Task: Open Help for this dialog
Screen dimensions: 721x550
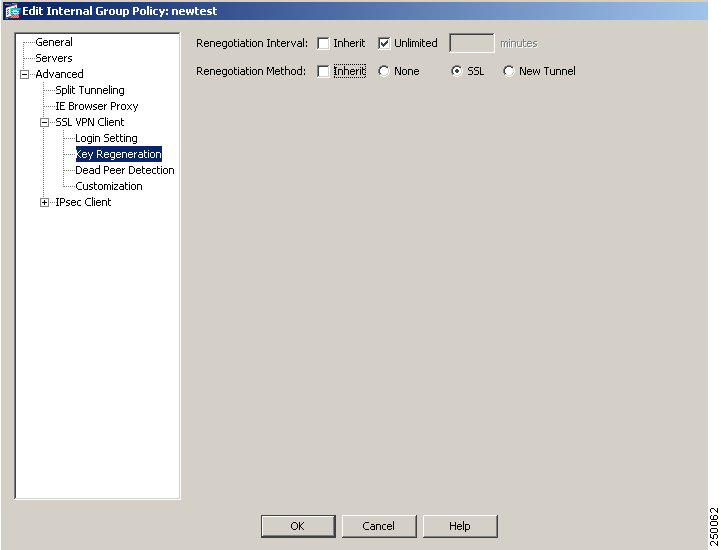Action: (460, 526)
